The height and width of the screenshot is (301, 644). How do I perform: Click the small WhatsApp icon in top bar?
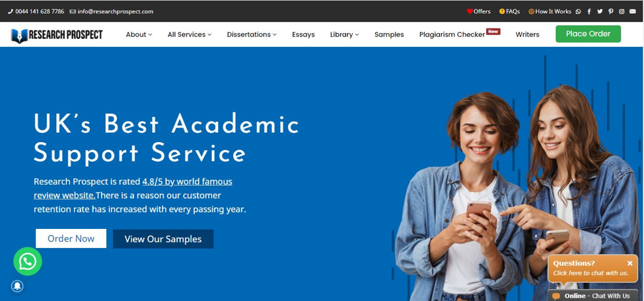579,11
